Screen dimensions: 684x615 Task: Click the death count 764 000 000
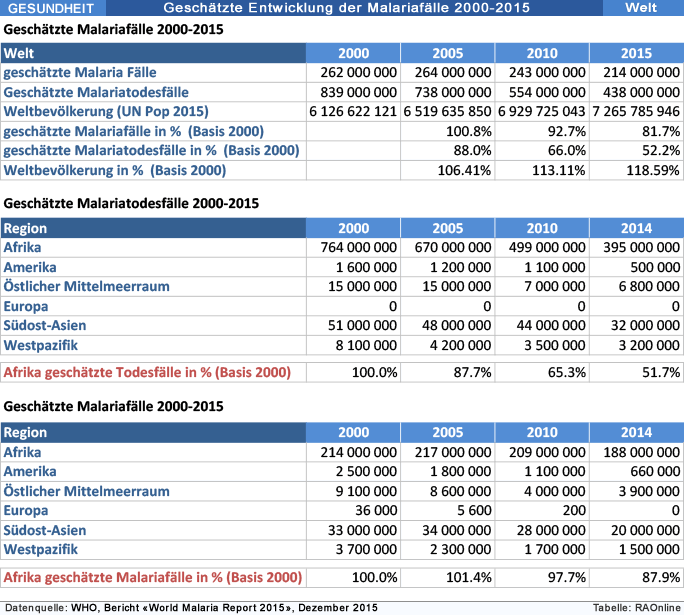coord(359,247)
